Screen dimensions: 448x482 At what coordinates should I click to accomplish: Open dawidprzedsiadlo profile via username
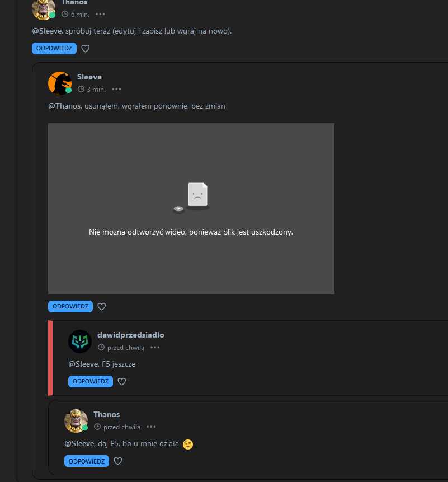click(x=131, y=335)
